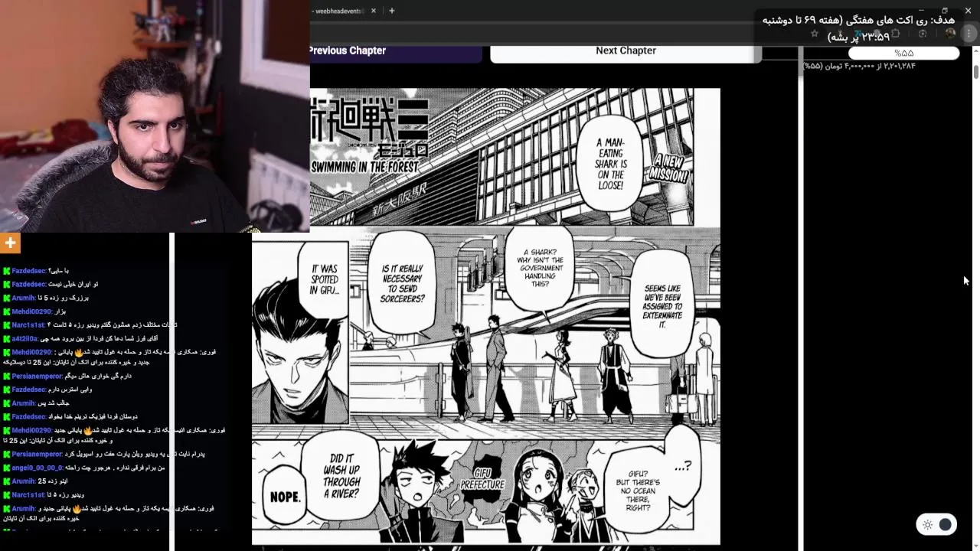Toggle the dark mode switch
This screenshot has width=980, height=551.
pyautogui.click(x=936, y=524)
